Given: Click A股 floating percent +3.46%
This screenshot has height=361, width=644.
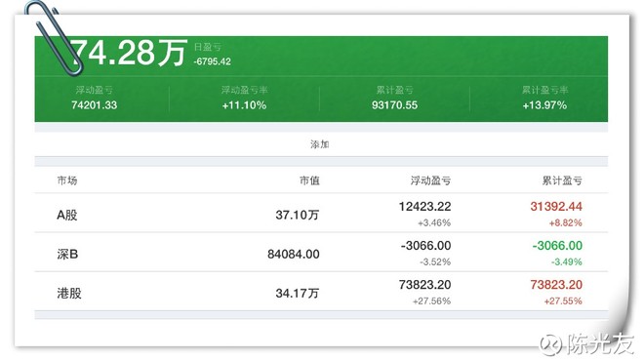Looking at the screenshot, I should click(x=434, y=223).
